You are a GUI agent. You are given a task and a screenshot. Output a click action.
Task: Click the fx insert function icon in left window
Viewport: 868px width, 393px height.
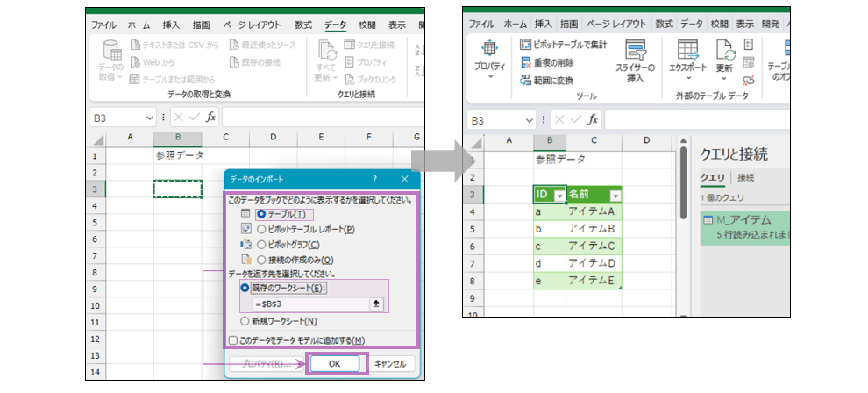pos(211,118)
